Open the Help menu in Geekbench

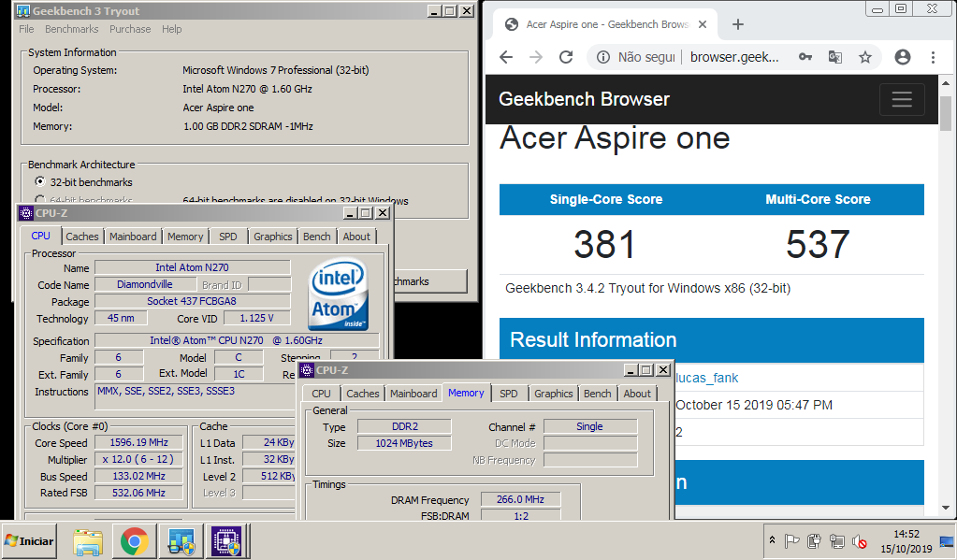tap(171, 29)
